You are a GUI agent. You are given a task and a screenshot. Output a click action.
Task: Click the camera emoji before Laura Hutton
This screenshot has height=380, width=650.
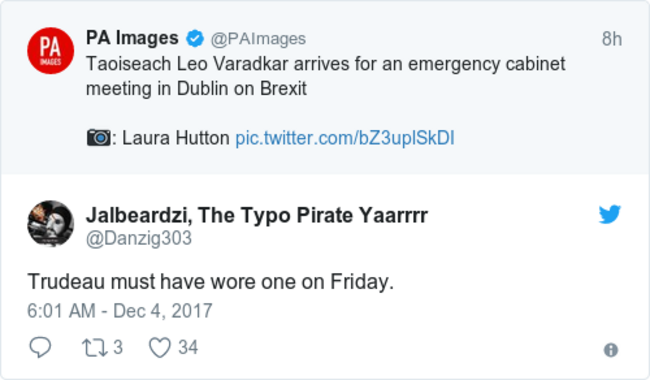pos(99,138)
